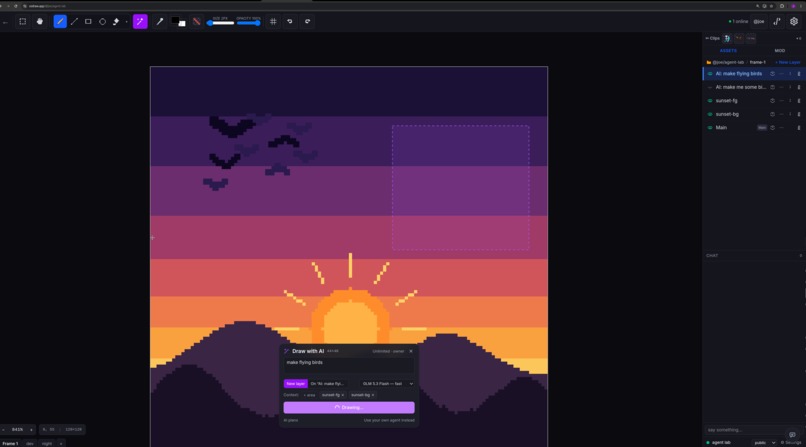
Task: Choose the New layer target option
Action: [x=296, y=384]
